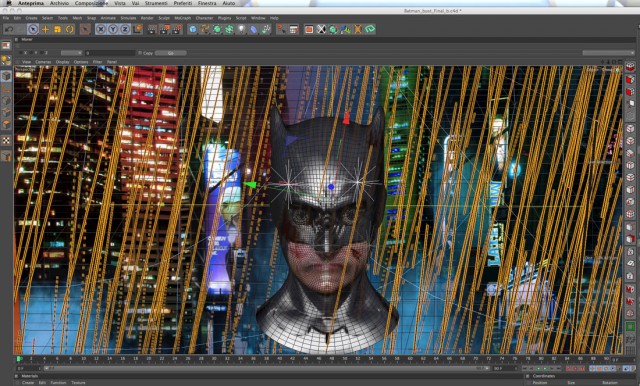The width and height of the screenshot is (640, 386).
Task: Open Archivio in the macOS menu bar
Action: 59,3
